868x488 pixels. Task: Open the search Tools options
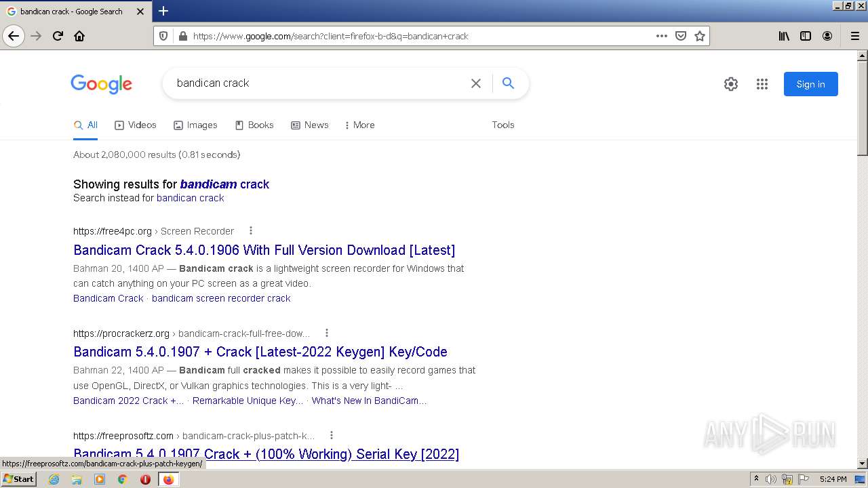[503, 125]
